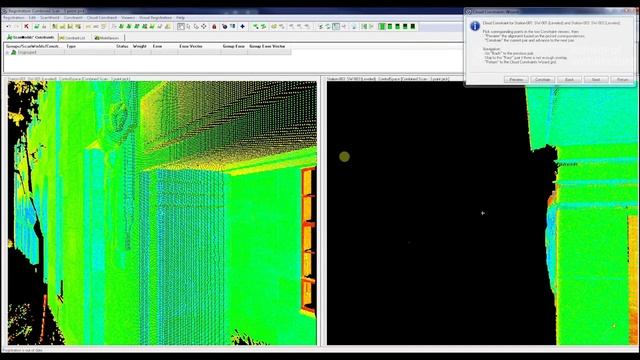The image size is (640, 360).
Task: Click the Constrain button in the wizard
Action: pos(542,79)
